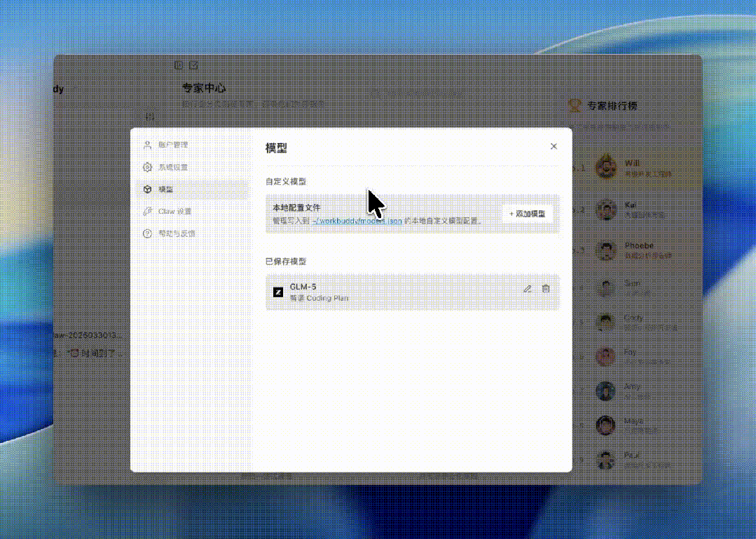Click the Claw 设置 icon
The image size is (756, 539).
tap(147, 211)
